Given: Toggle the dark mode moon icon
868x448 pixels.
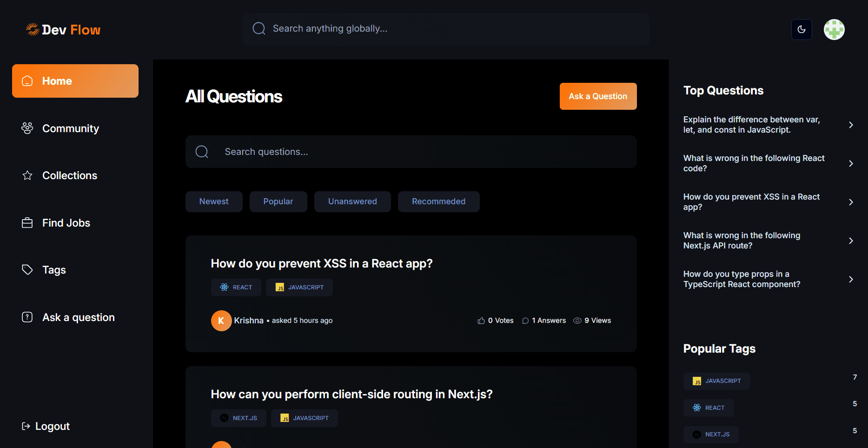Looking at the screenshot, I should [802, 29].
